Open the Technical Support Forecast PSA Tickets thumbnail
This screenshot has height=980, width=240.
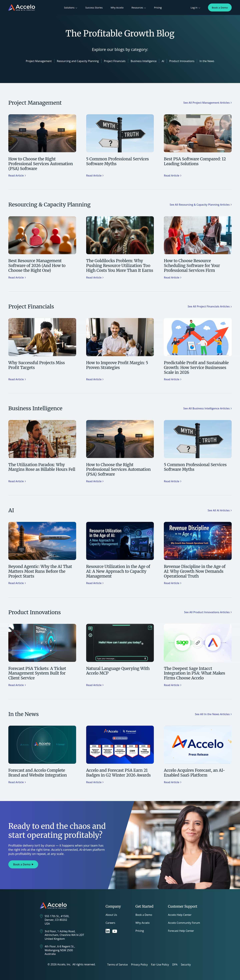(42, 643)
